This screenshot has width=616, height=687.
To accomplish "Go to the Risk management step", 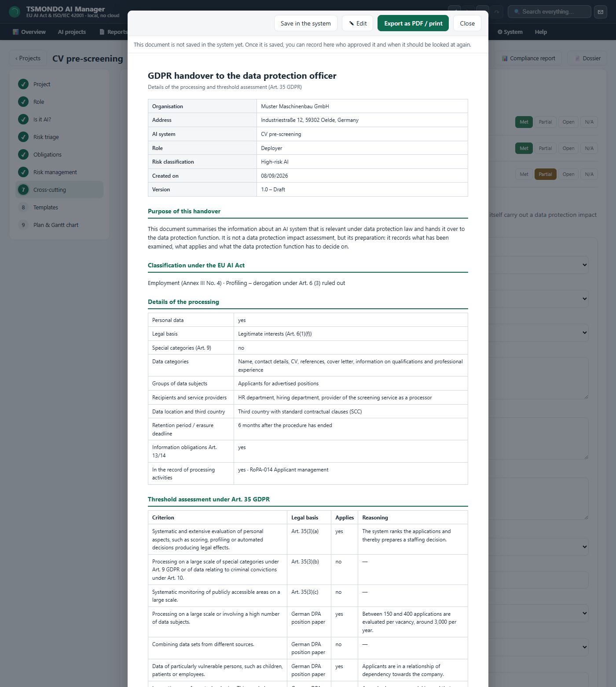I will [x=59, y=172].
